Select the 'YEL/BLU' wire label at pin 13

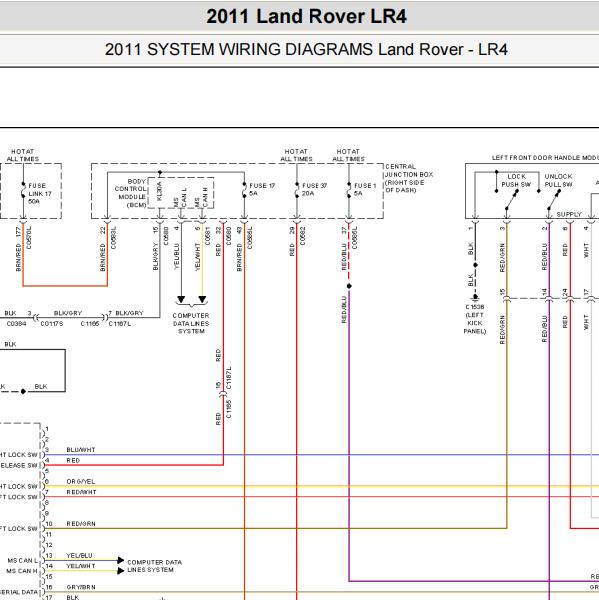(79, 555)
